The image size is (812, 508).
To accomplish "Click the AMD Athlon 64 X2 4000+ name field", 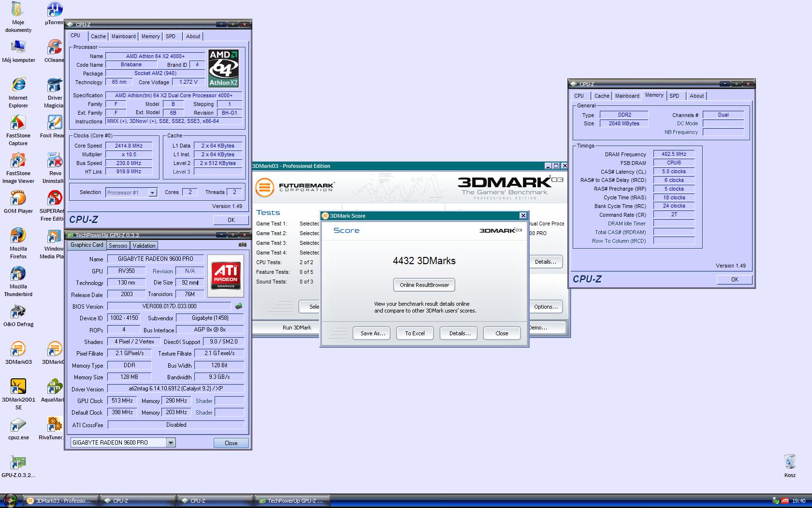I will pyautogui.click(x=155, y=56).
